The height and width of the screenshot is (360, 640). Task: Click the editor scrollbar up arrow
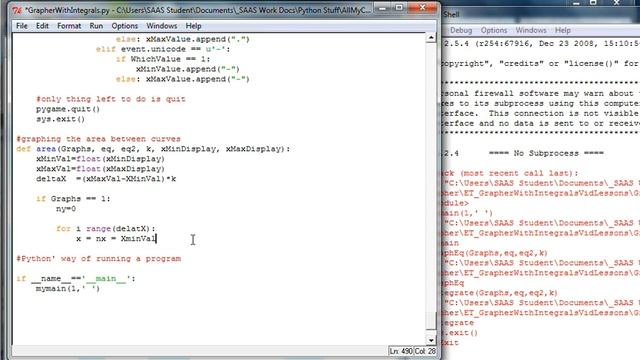pyautogui.click(x=431, y=38)
